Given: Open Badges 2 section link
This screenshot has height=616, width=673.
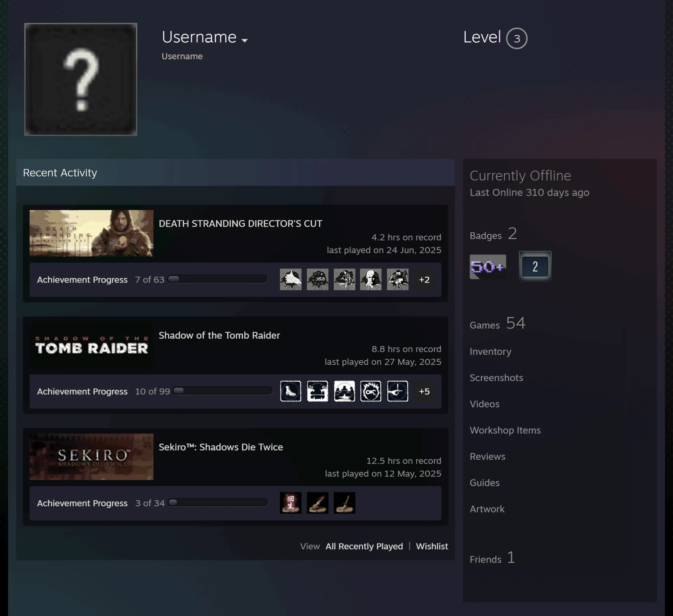Looking at the screenshot, I should point(493,234).
